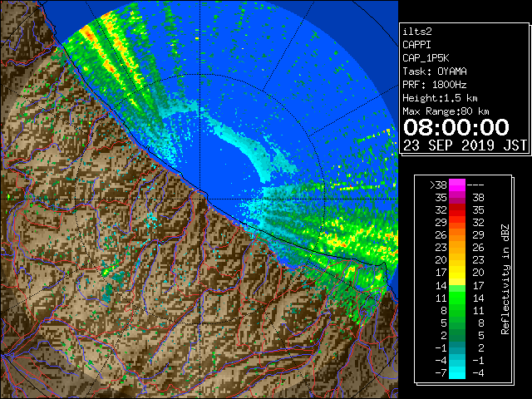532x399 pixels.
Task: Click the 'ilts2' site label
Action: coord(417,32)
